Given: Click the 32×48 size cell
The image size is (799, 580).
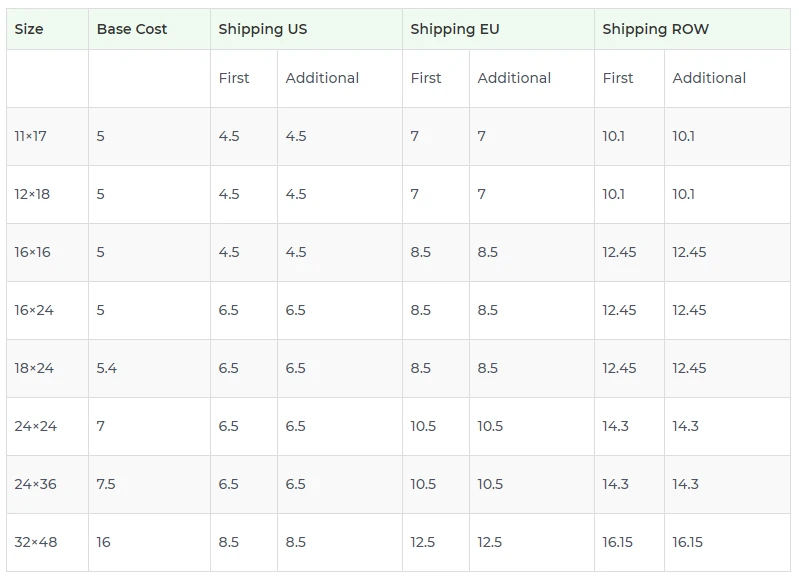Looking at the screenshot, I should coord(36,542).
